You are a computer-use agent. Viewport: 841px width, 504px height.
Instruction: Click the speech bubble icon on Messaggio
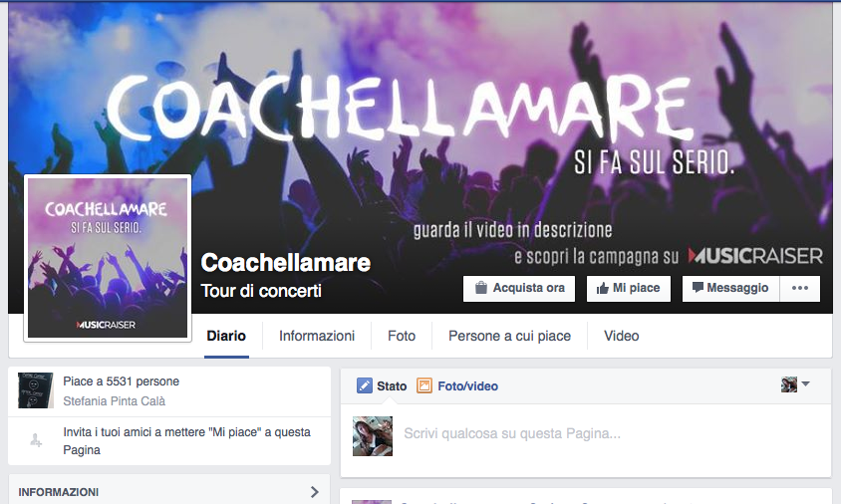tap(698, 288)
